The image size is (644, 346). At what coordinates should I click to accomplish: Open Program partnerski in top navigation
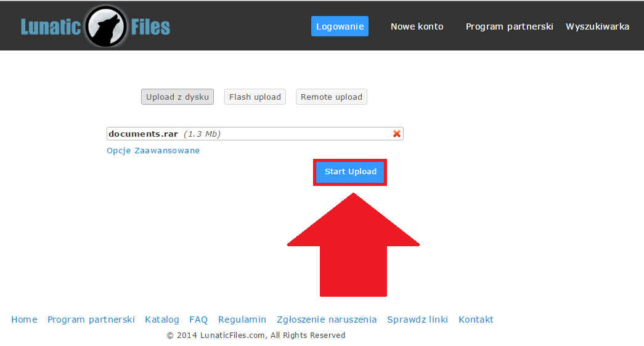click(509, 26)
